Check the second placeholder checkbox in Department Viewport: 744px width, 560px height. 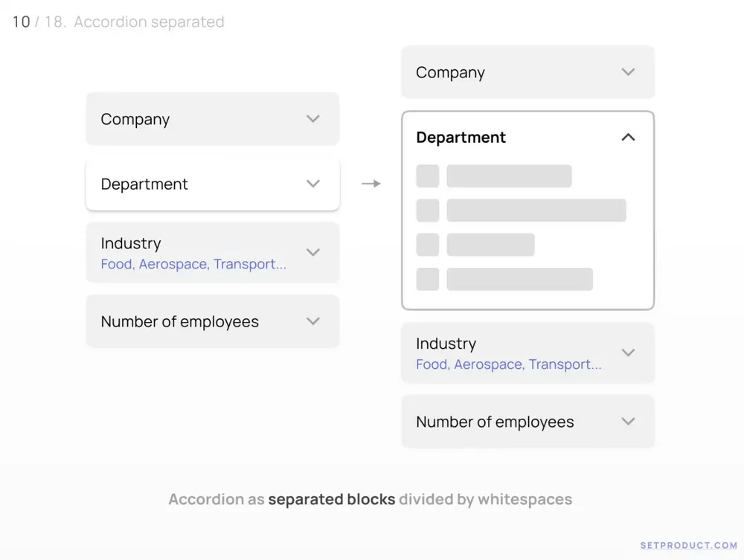[427, 210]
